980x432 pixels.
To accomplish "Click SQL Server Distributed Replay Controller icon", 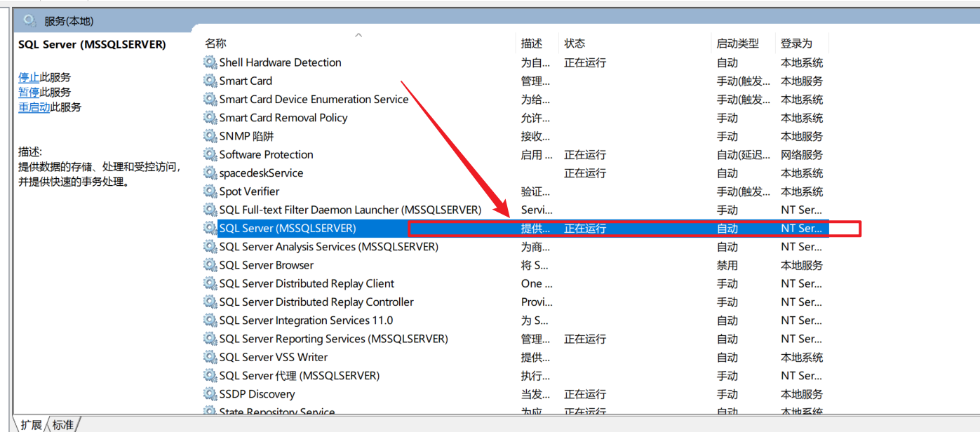I will coord(210,302).
